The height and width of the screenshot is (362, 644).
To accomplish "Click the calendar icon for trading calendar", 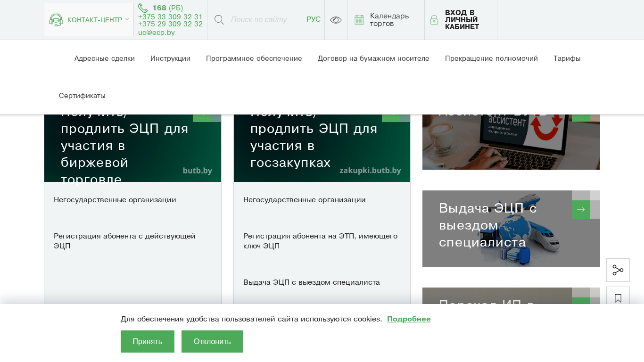I will click(359, 20).
